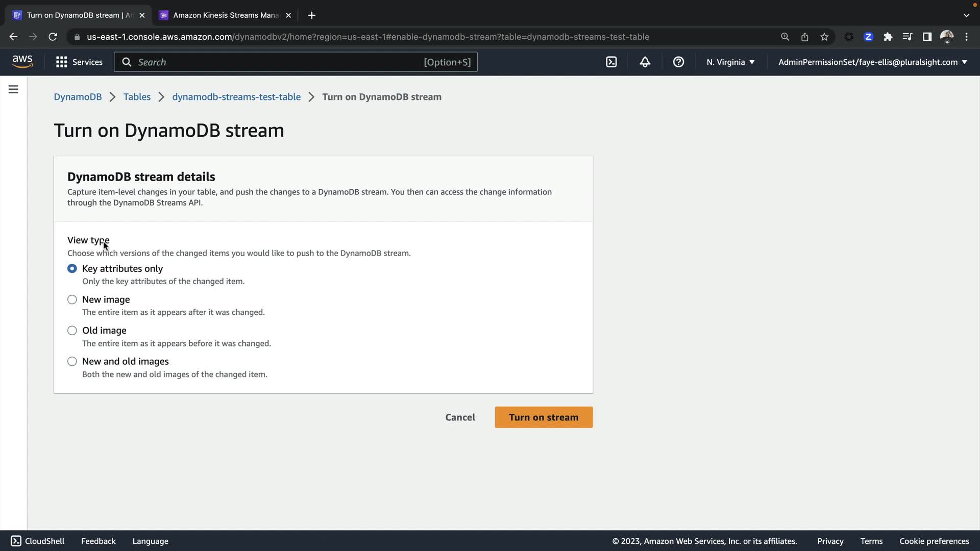Select the Old image view type
Image resolution: width=980 pixels, height=551 pixels.
[x=72, y=331]
